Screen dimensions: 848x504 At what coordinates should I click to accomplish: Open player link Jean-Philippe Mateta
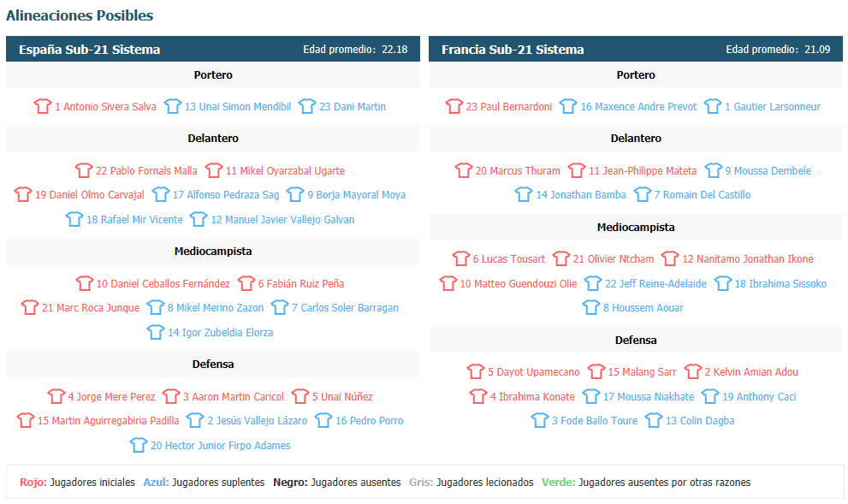pos(643,171)
